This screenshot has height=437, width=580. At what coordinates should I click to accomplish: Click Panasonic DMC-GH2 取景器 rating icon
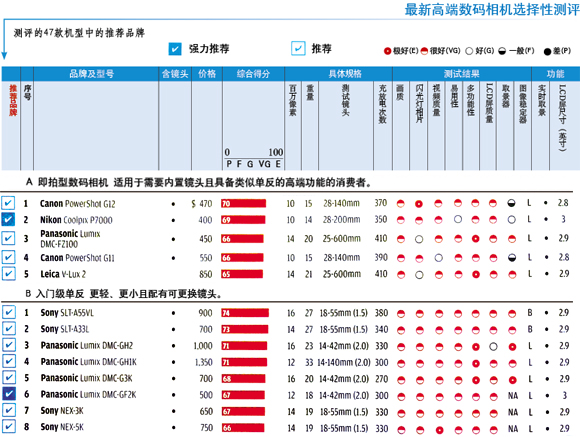coord(512,347)
